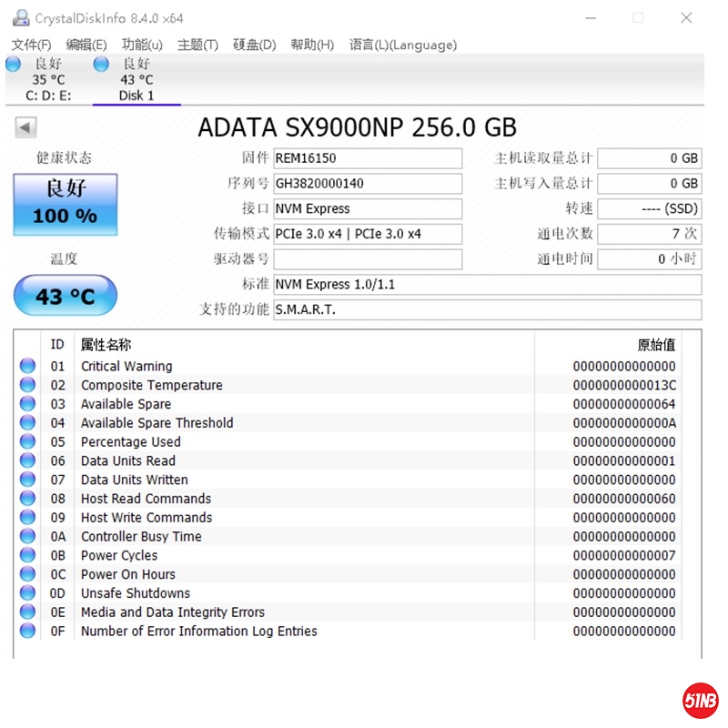Switch to the Disk 1 tab
728x728 pixels.
(x=136, y=95)
